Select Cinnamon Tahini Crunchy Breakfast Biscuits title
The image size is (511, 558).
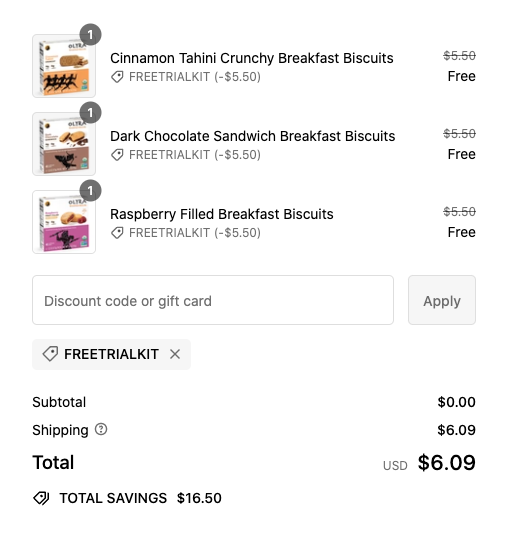(252, 58)
